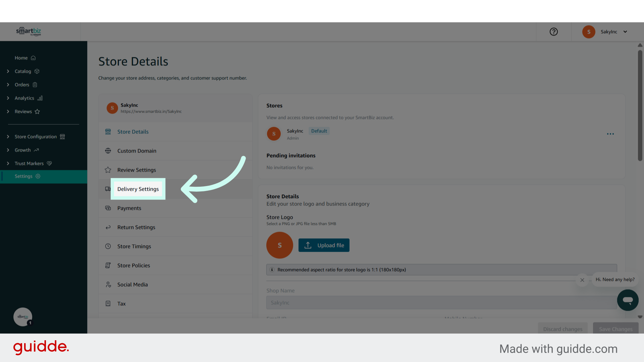Open the Home icon in the sidebar
The height and width of the screenshot is (362, 644).
(x=33, y=58)
